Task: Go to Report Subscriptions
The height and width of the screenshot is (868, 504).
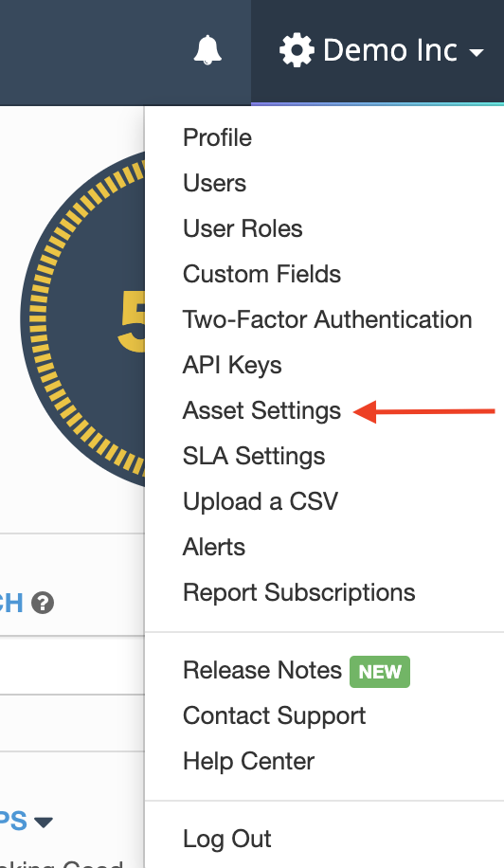Action: [x=299, y=592]
